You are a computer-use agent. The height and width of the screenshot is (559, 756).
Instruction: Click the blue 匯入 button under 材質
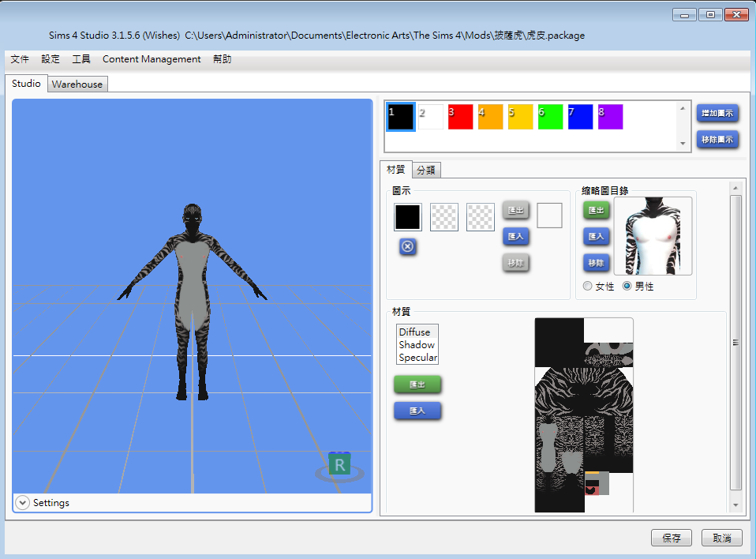click(417, 411)
